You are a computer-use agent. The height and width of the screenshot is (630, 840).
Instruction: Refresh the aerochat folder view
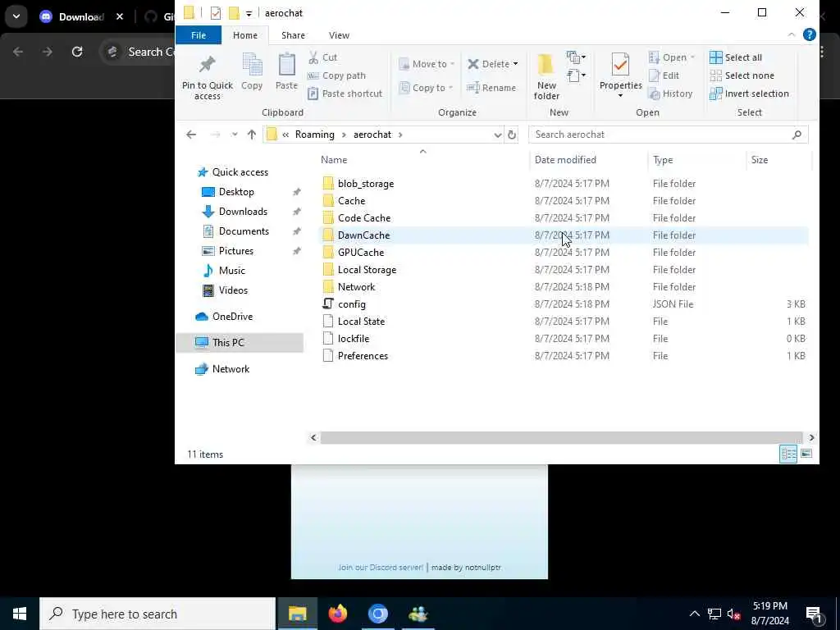tap(512, 135)
